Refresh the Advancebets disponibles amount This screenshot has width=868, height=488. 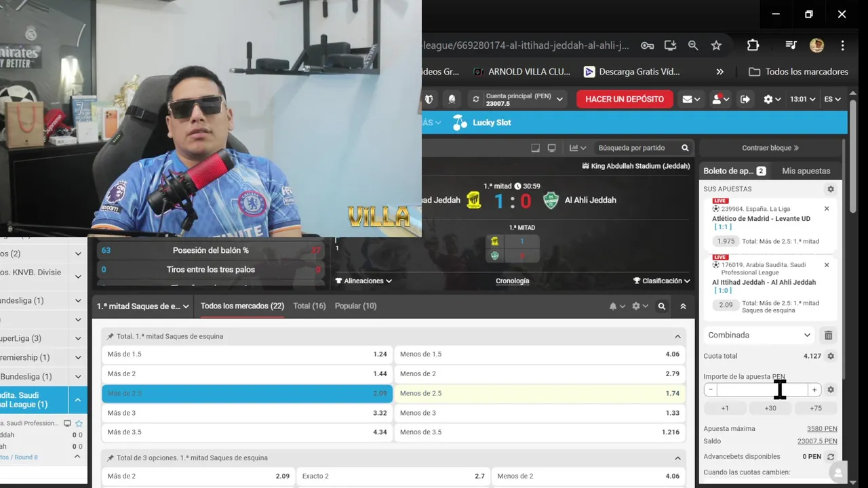[x=831, y=457]
